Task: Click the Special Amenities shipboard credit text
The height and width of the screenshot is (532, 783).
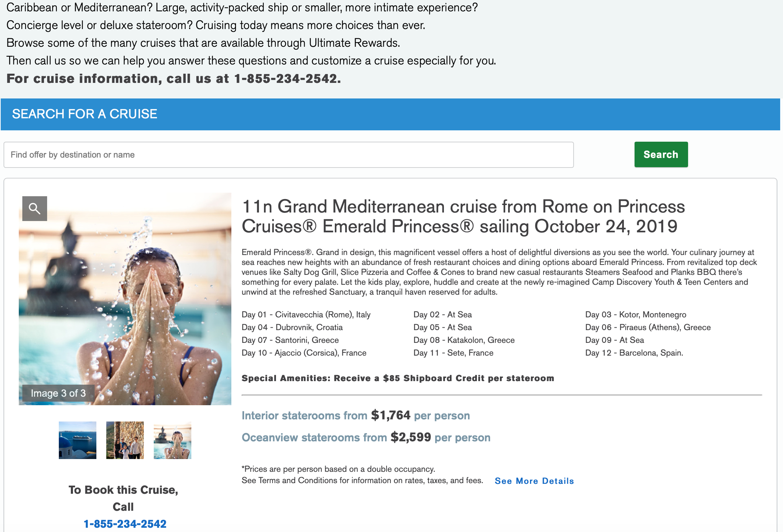Action: [398, 378]
